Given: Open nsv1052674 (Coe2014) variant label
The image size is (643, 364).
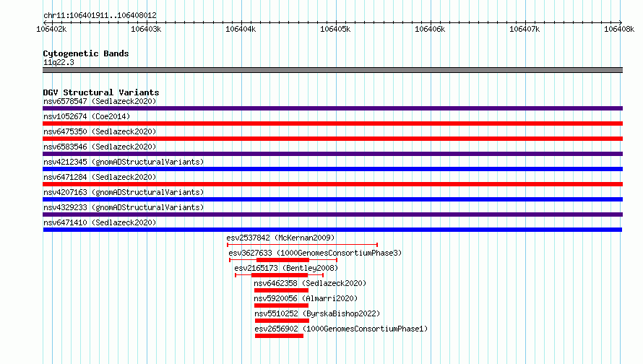Looking at the screenshot, I should (87, 116).
